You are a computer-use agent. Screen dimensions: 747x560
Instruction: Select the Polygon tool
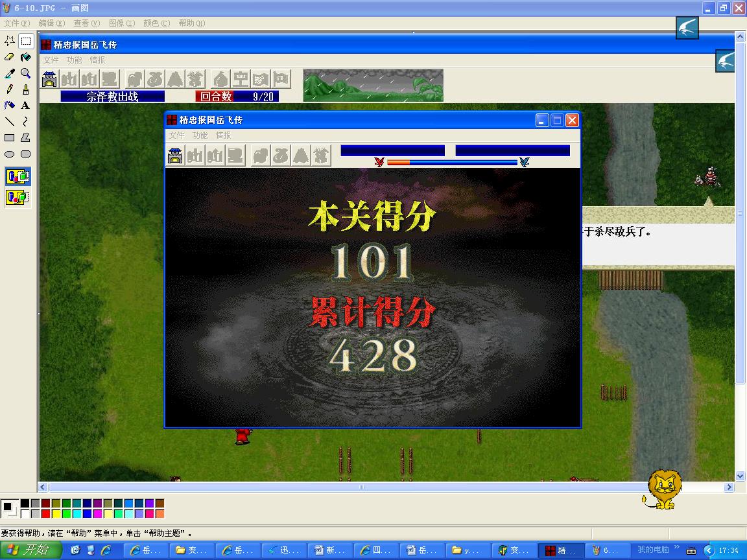click(26, 137)
